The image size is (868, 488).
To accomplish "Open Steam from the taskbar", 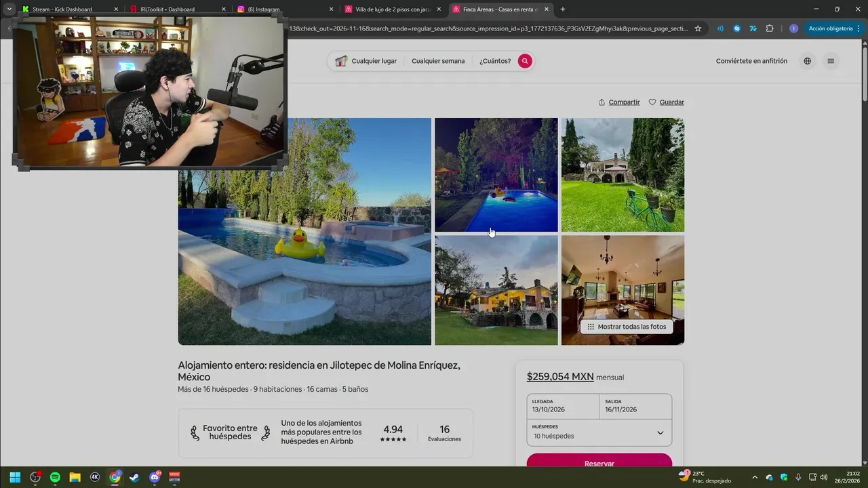I will [x=135, y=477].
